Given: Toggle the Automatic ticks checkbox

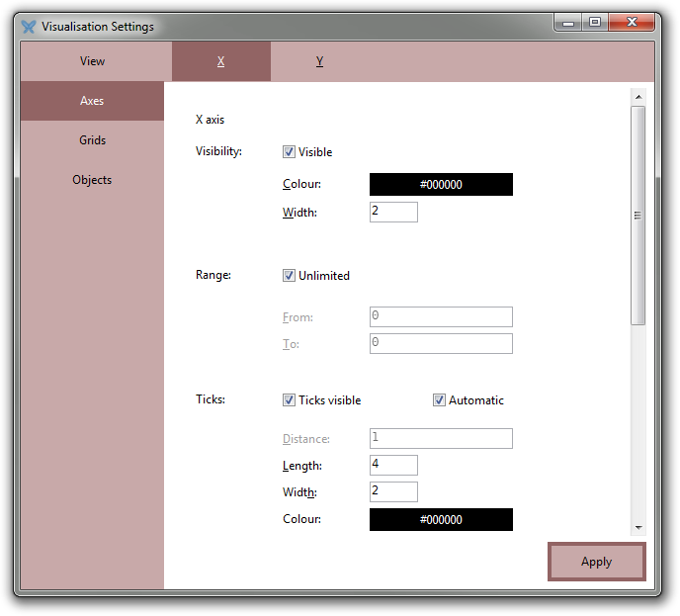Looking at the screenshot, I should [x=440, y=400].
